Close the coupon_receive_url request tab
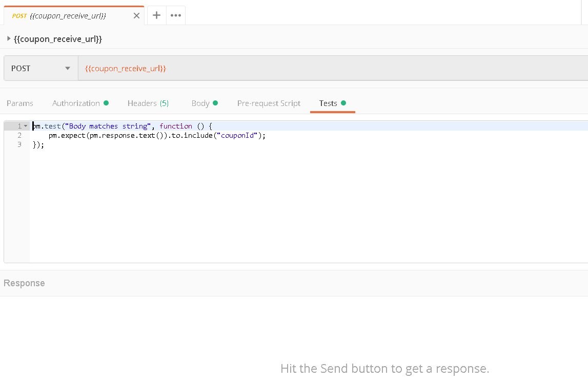 (136, 15)
